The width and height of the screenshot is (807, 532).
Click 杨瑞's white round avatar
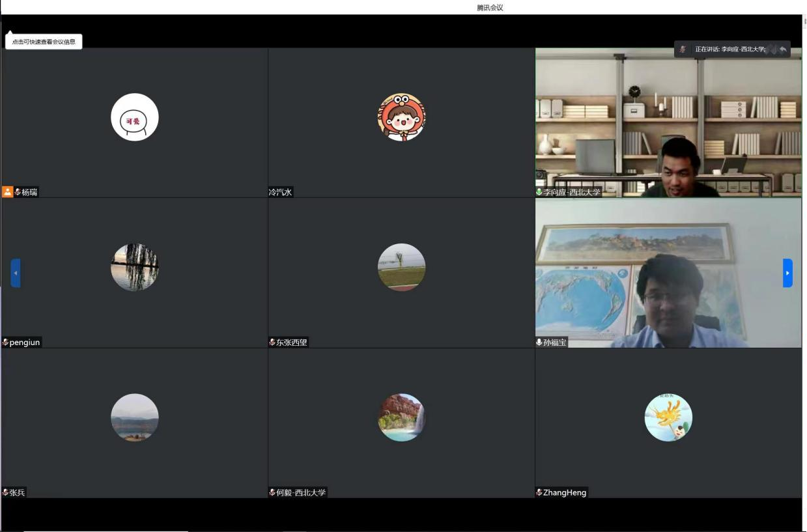pyautogui.click(x=135, y=117)
